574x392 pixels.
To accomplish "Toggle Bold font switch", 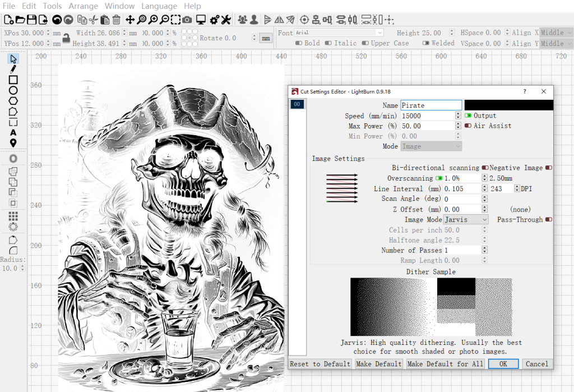I will pyautogui.click(x=299, y=43).
